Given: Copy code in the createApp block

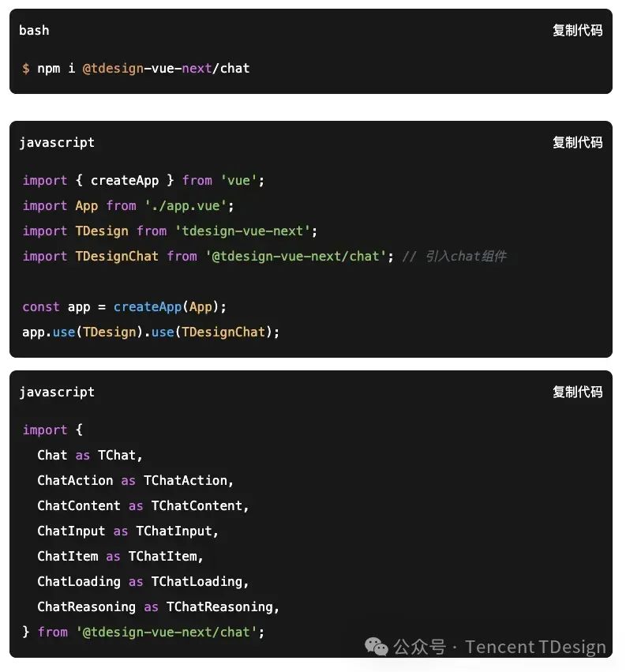Looking at the screenshot, I should [577, 143].
